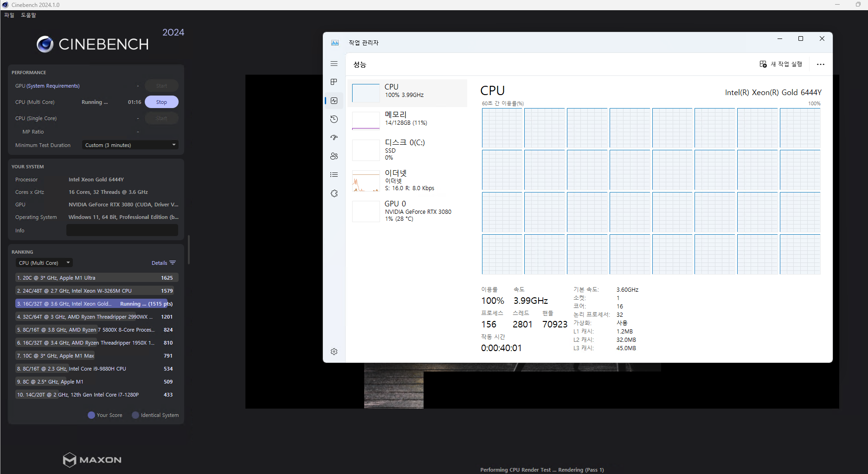The image size is (868, 474).
Task: Select the running Intel Xeon Gold ranking row
Action: [x=96, y=304]
